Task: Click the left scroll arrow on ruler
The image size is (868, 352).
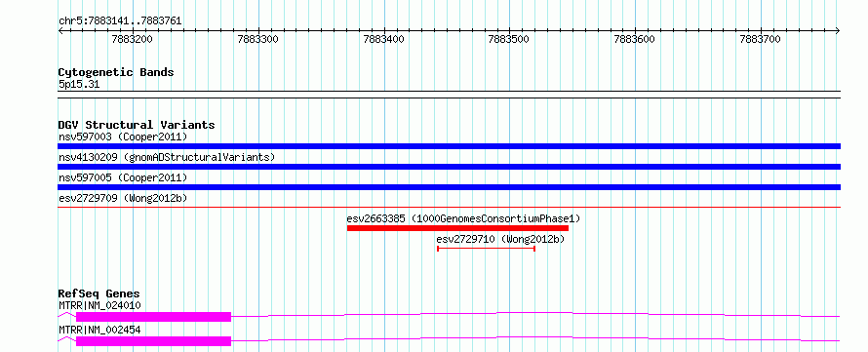Action: pos(60,30)
